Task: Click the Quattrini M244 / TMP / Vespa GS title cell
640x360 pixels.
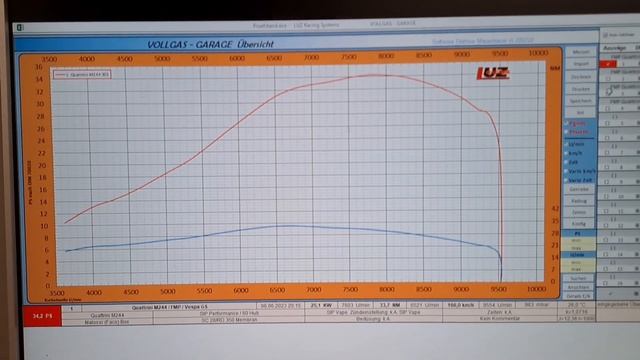Action: [x=169, y=307]
